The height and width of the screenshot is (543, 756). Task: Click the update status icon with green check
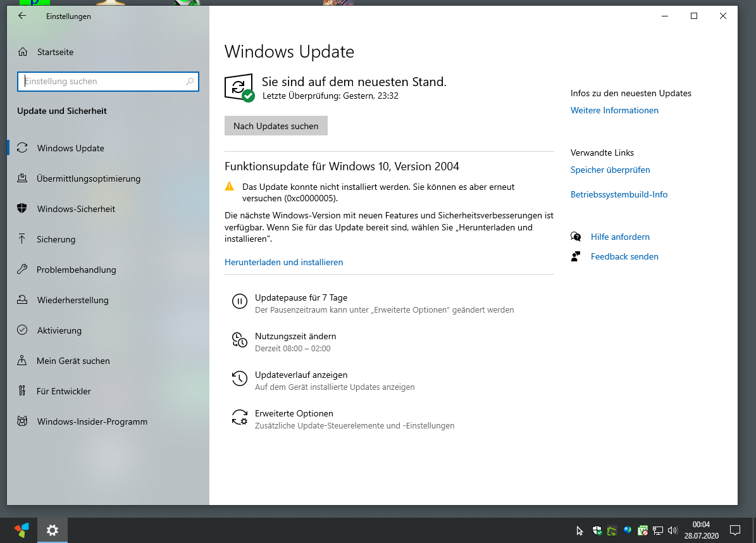click(240, 88)
